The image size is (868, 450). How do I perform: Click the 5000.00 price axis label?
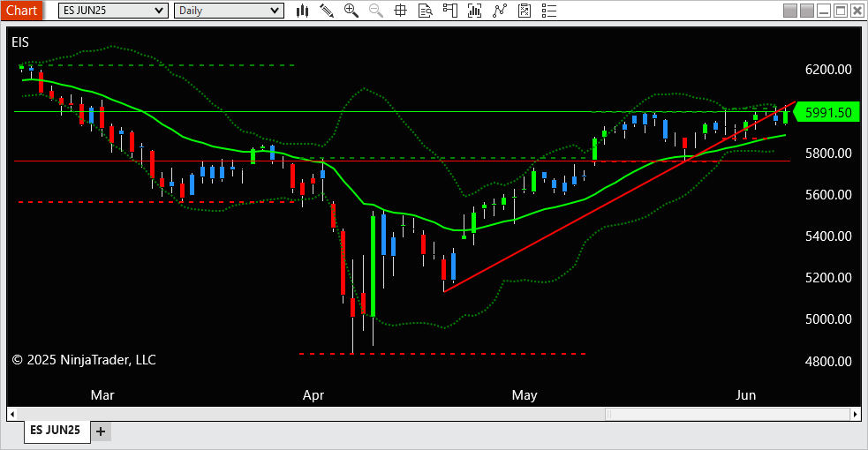click(x=828, y=319)
